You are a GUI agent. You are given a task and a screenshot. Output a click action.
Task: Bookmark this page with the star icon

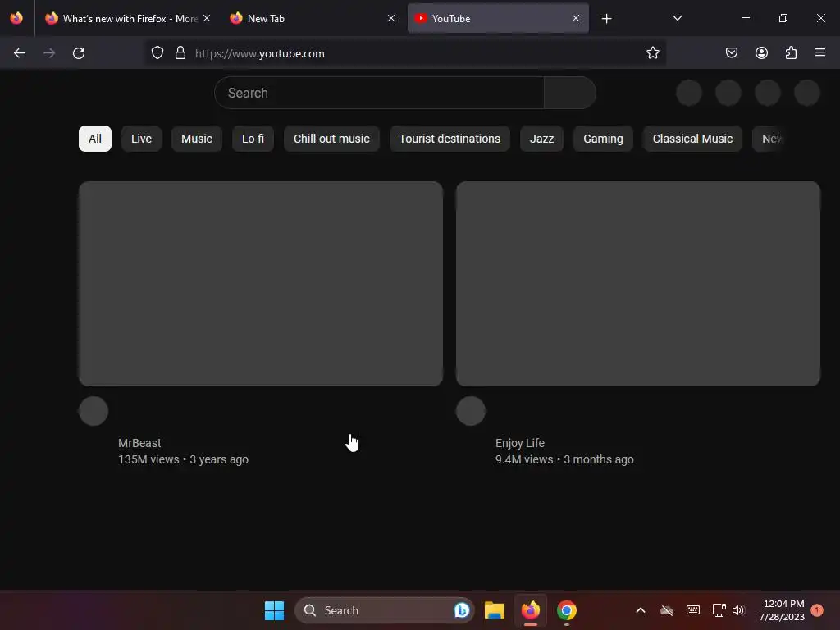click(652, 53)
